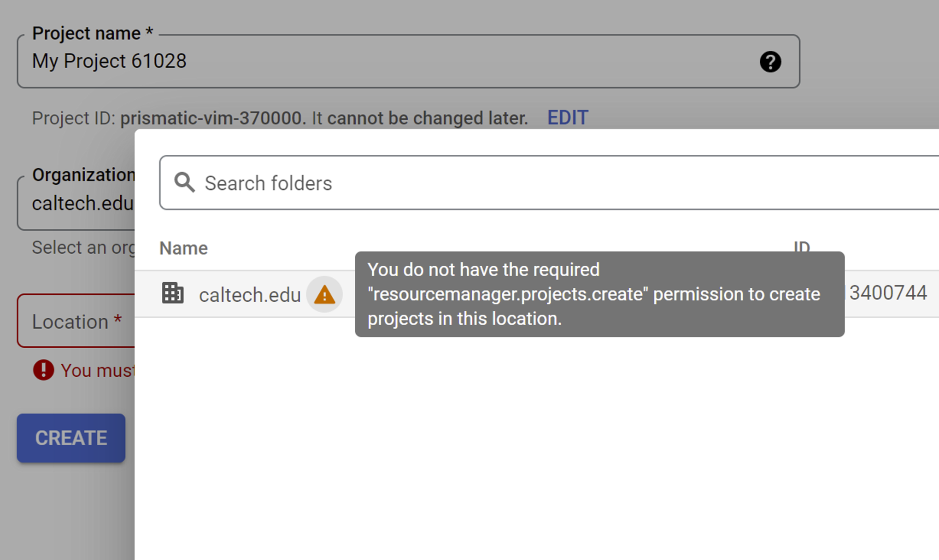The height and width of the screenshot is (560, 939).
Task: Click the Project name label
Action: click(x=92, y=33)
